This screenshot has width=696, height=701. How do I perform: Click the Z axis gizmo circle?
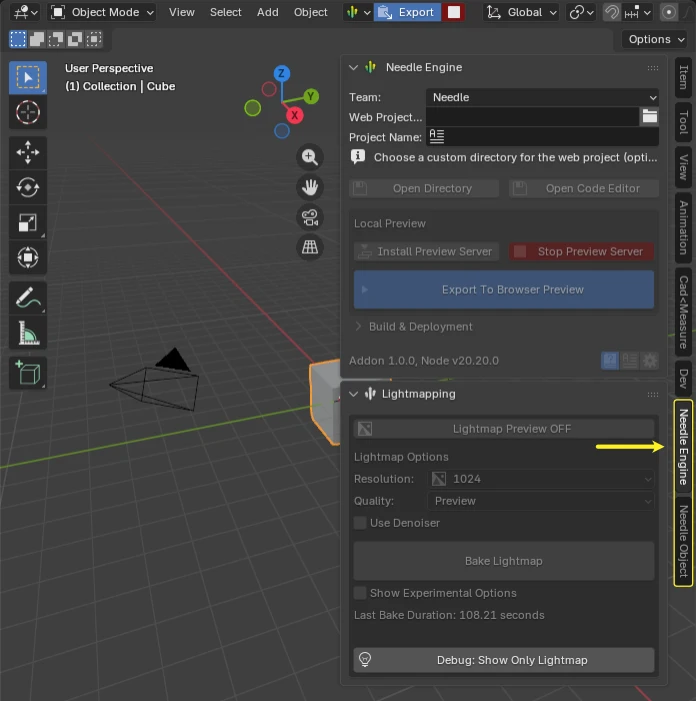pos(282,73)
